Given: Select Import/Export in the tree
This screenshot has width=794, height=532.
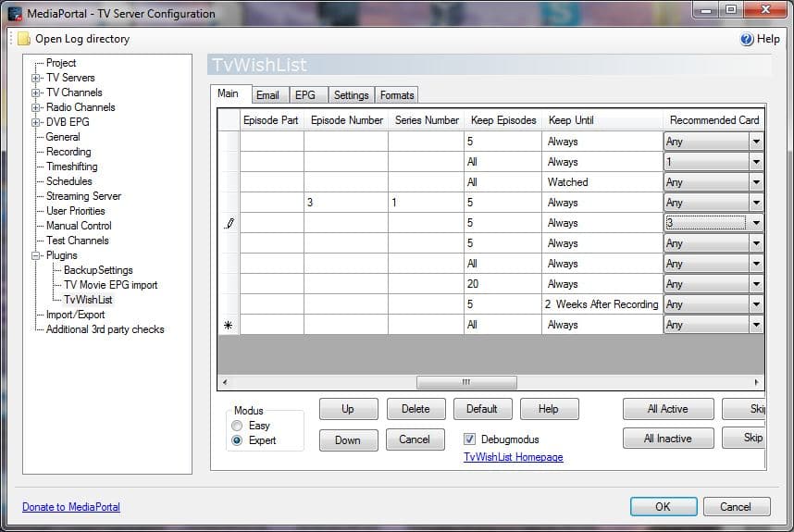Looking at the screenshot, I should (x=75, y=315).
